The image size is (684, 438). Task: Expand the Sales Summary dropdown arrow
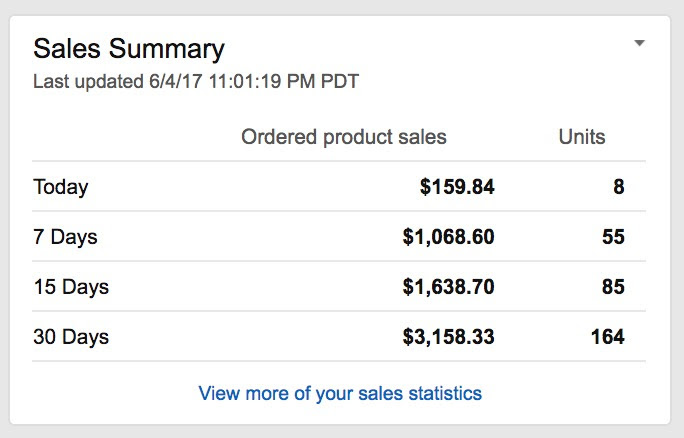click(640, 43)
